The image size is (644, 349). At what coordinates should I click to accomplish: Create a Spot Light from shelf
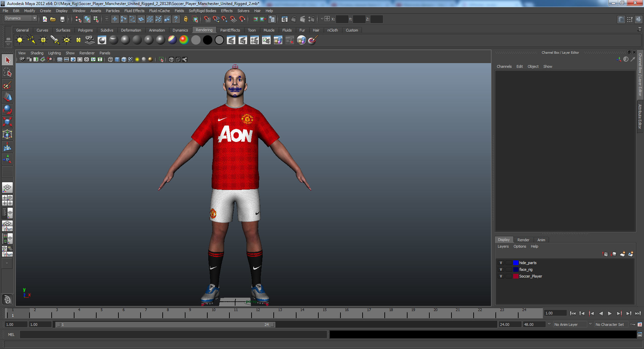click(x=55, y=40)
